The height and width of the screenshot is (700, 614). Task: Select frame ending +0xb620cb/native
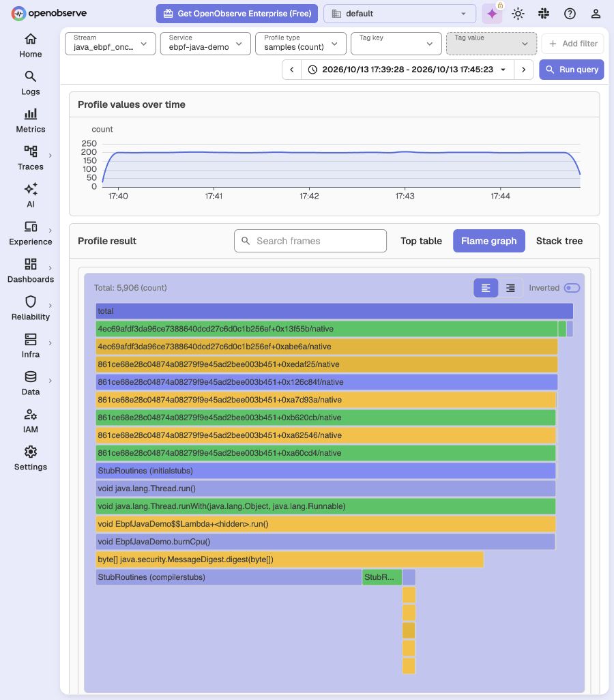tap(325, 418)
